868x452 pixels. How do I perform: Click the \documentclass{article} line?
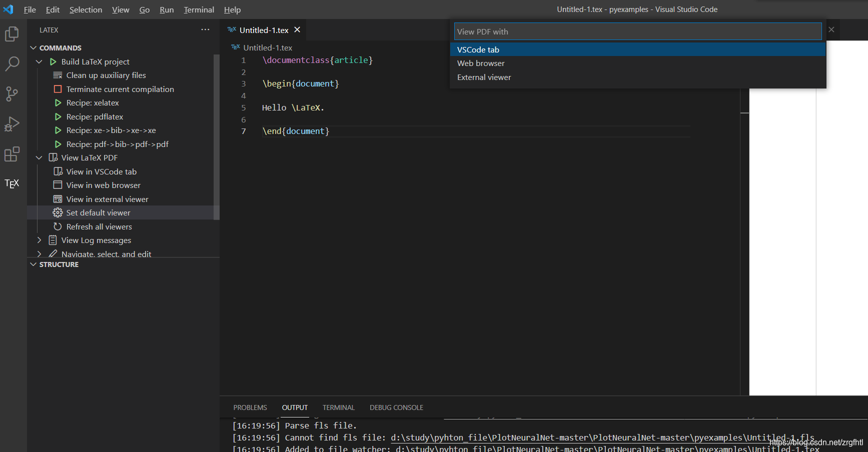point(318,60)
